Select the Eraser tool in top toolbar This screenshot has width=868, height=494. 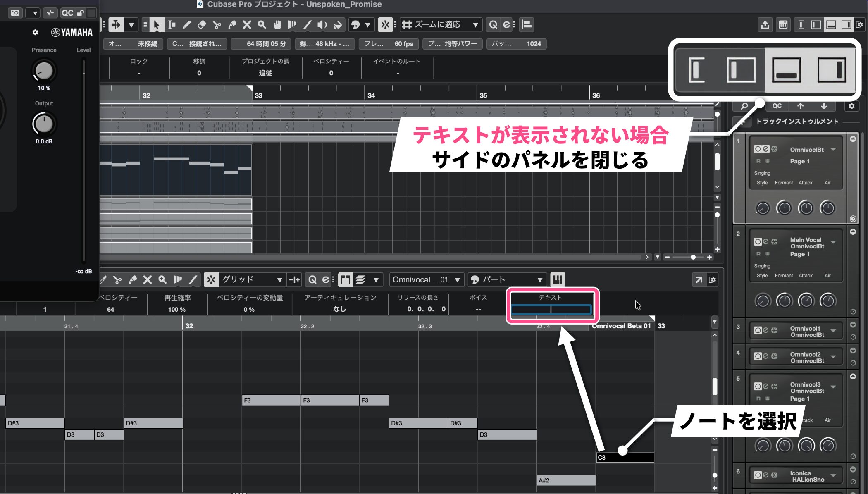202,25
